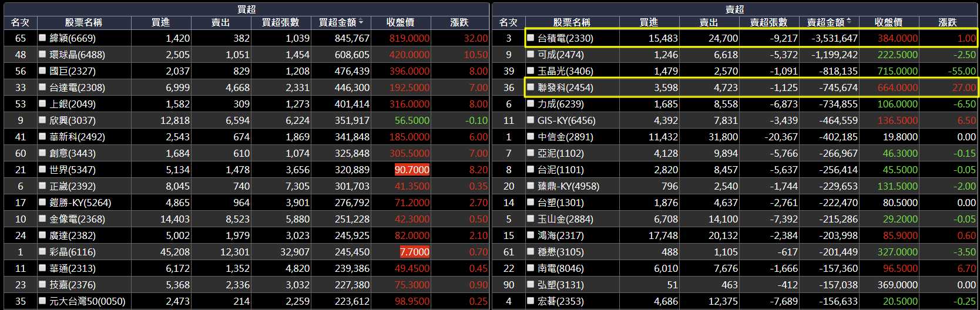Select the 世界(5347) stock name

[x=72, y=170]
